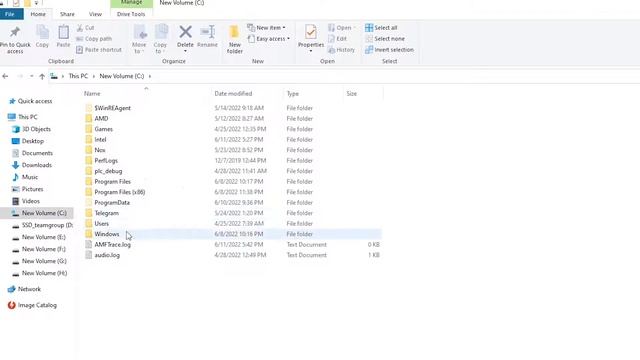Expand chevron after New Volume (C:) breadcrumb
This screenshot has height=360, width=640.
click(x=150, y=76)
